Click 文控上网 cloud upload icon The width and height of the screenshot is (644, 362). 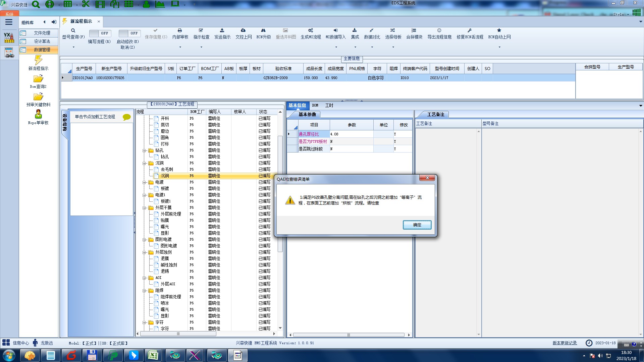coord(243,31)
